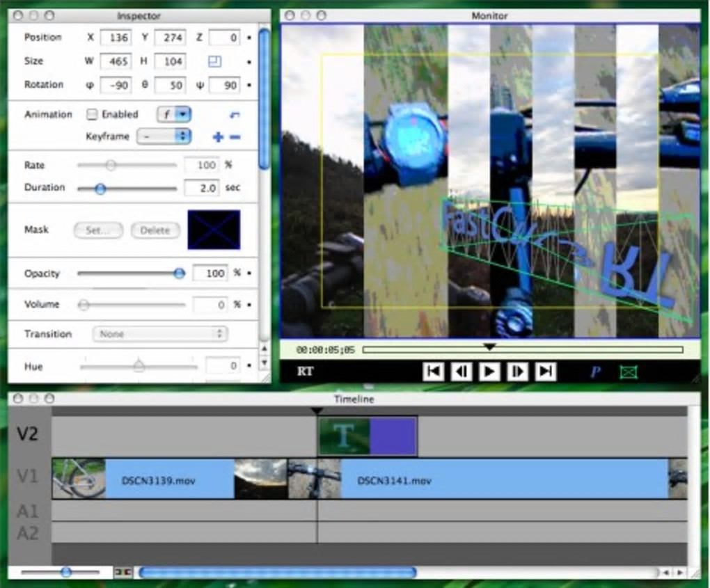The height and width of the screenshot is (588, 710).
Task: Adjust the Rate slider
Action: pyautogui.click(x=111, y=165)
